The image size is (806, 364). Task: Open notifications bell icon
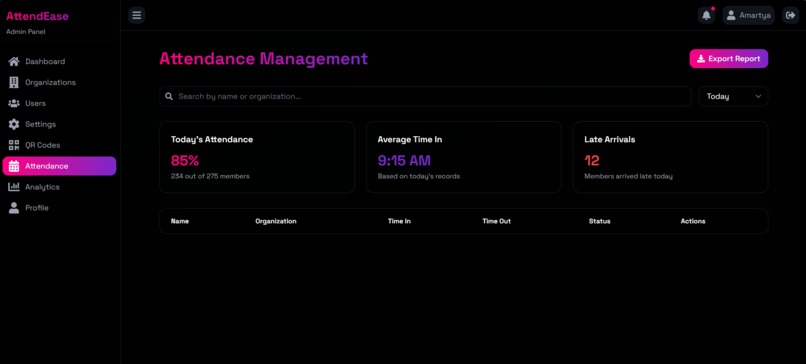tap(707, 15)
